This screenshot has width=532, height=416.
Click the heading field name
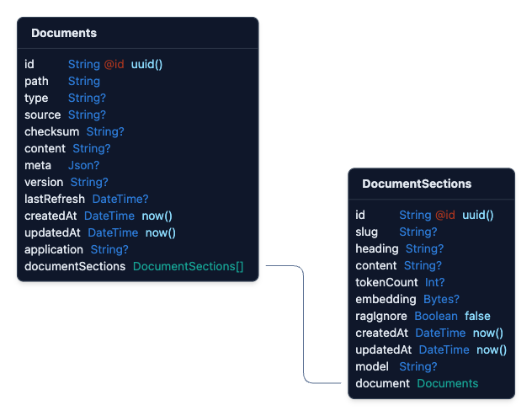377,248
